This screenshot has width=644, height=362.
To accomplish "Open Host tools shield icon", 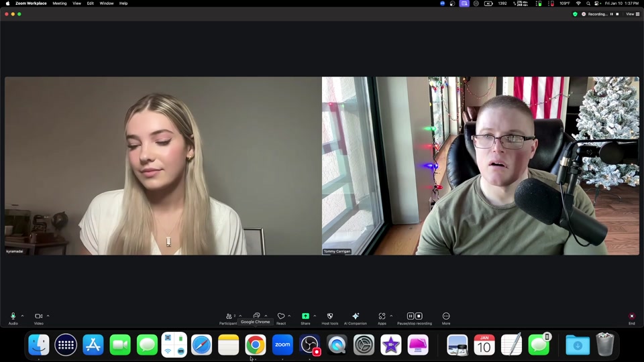I will click(x=330, y=316).
